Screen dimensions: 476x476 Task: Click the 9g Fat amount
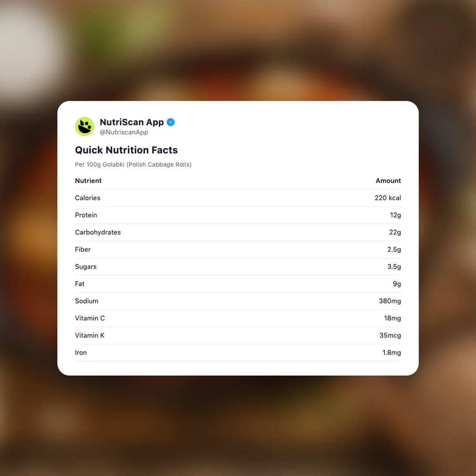pyautogui.click(x=397, y=284)
